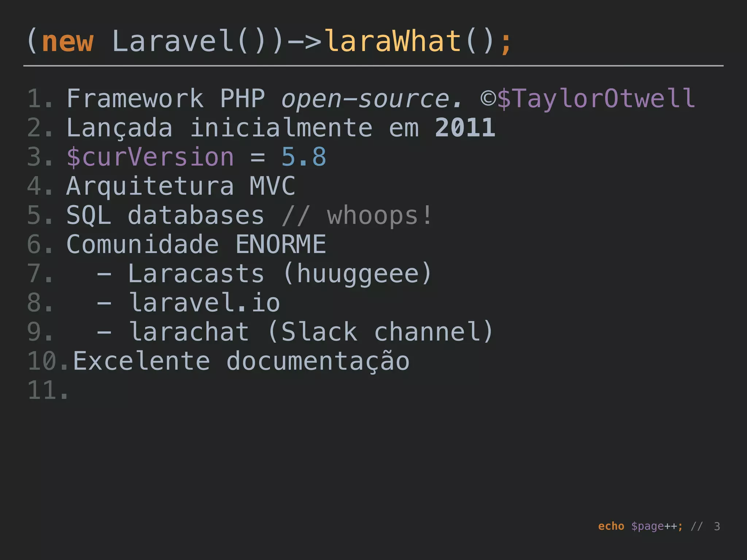Image resolution: width=747 pixels, height=560 pixels.
Task: Click the italic 'open-source.' text
Action: point(372,99)
